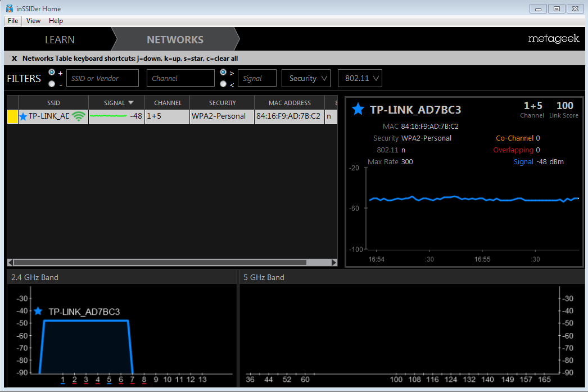
Task: Click channel 13 on 2.4 GHz axis
Action: click(202, 380)
